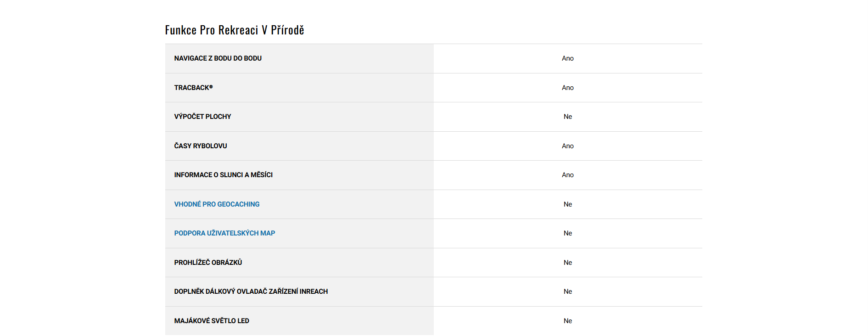868x336 pixels.
Task: Click the Ne value for Výpočet plochy
Action: click(567, 117)
